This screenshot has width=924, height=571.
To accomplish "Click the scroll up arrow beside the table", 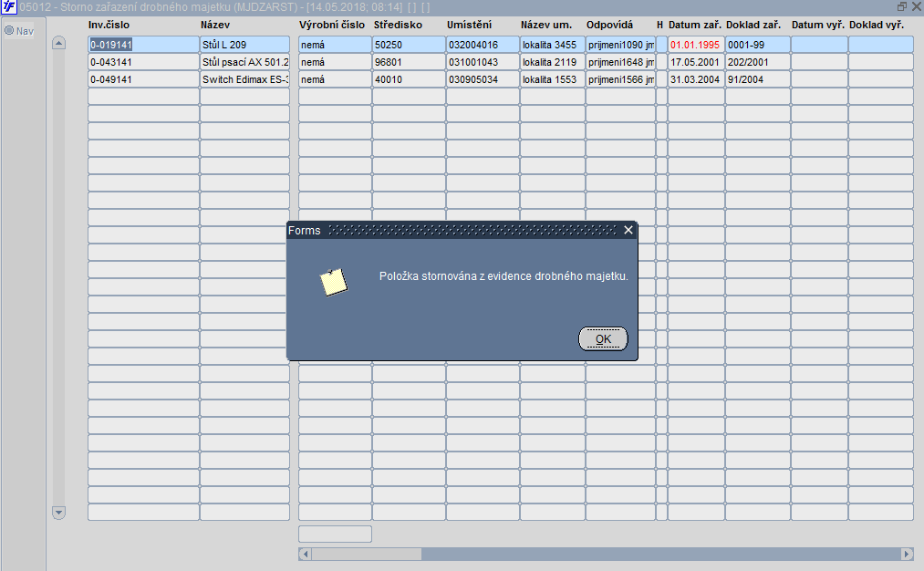I will coord(58,43).
